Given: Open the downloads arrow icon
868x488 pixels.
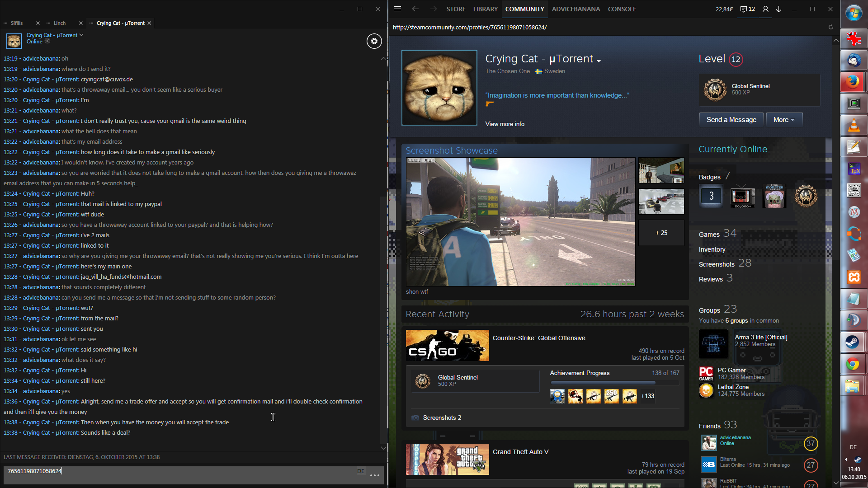Looking at the screenshot, I should pyautogui.click(x=779, y=9).
